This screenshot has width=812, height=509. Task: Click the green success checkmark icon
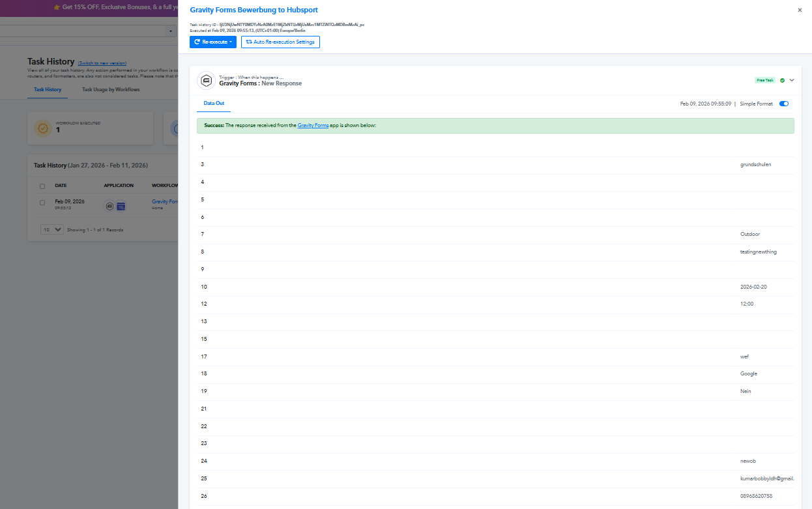point(782,80)
